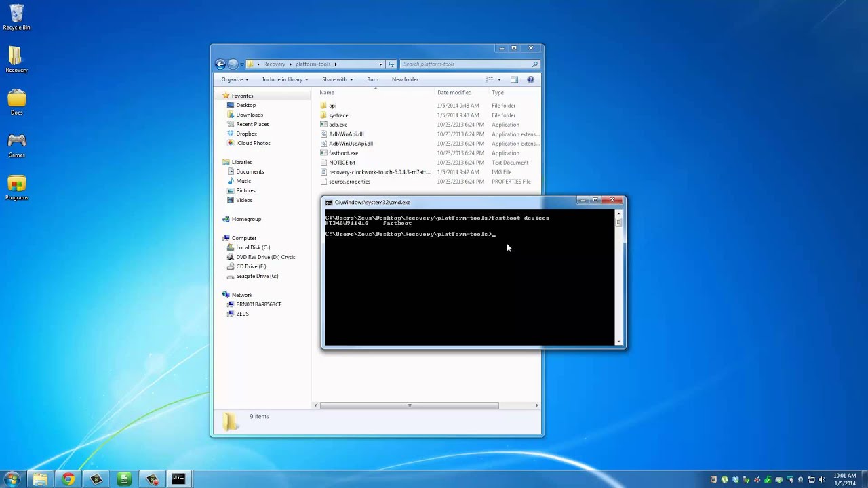This screenshot has height=488, width=868.
Task: Open the Share with menu
Action: [x=337, y=79]
